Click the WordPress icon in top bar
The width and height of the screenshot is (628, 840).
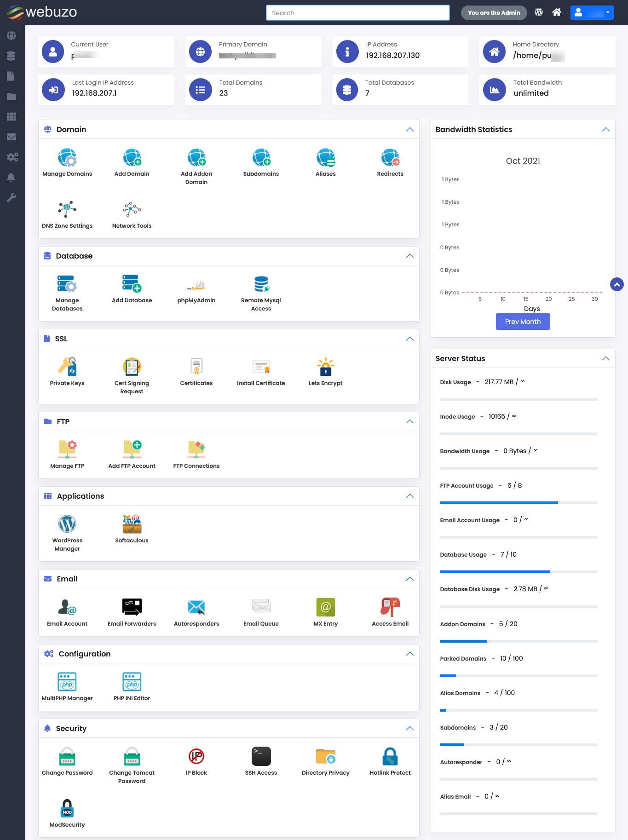[539, 12]
